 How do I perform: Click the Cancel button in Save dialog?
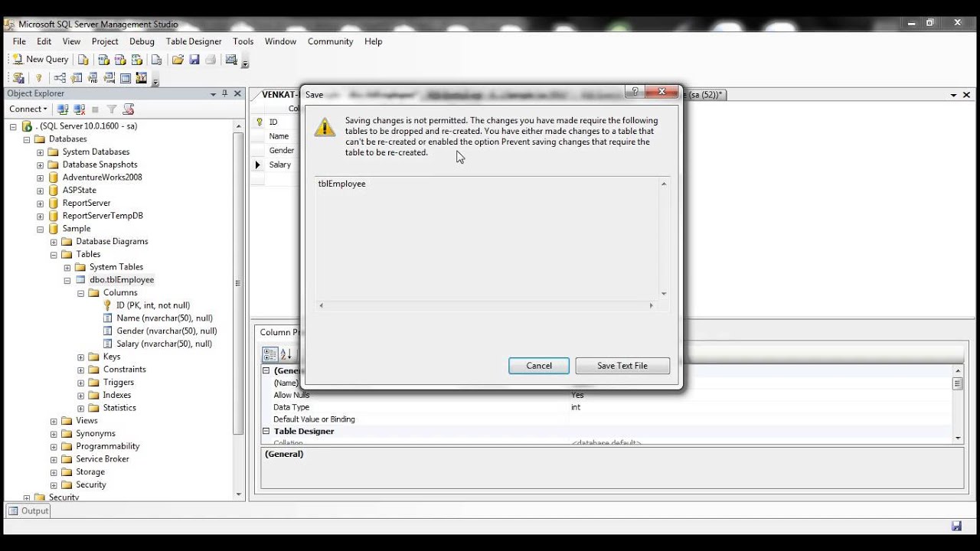(538, 366)
